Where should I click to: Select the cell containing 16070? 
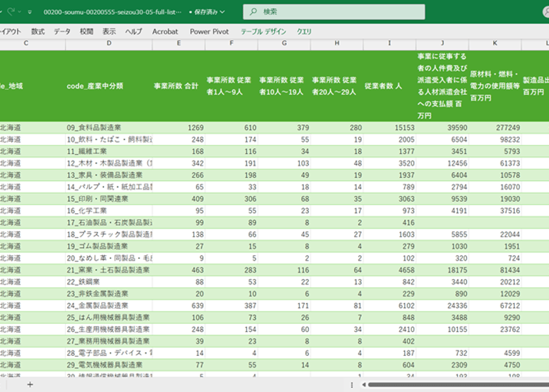pyautogui.click(x=495, y=187)
